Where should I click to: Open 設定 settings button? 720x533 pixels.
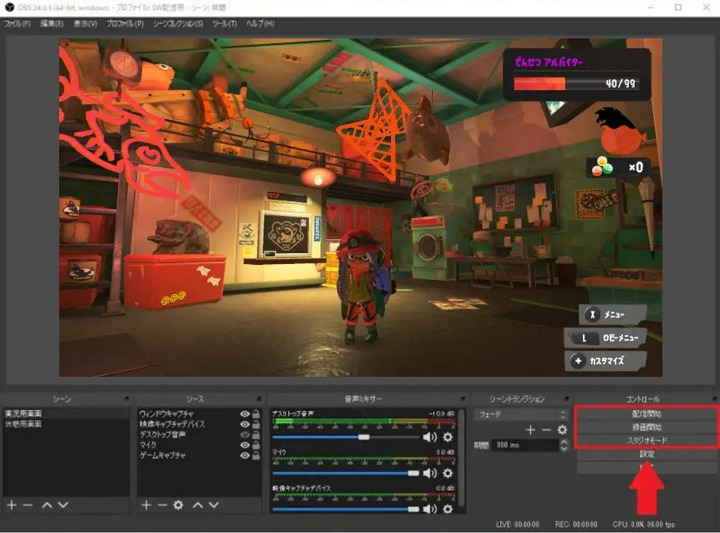coord(647,454)
